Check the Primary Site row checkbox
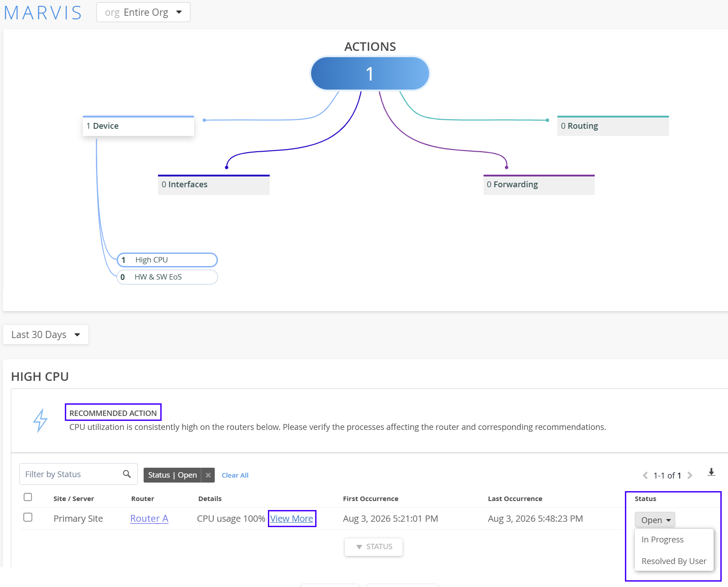The height and width of the screenshot is (587, 728). pos(28,517)
